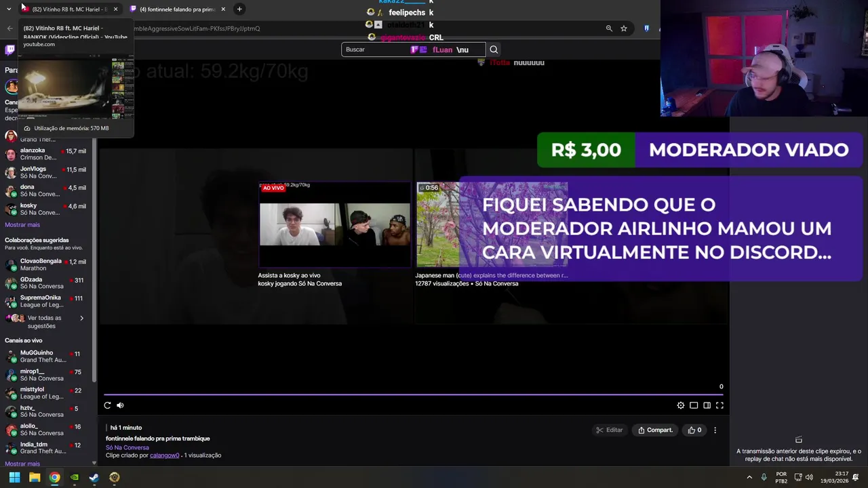Click Mostrar mais under kosky

pyautogui.click(x=22, y=225)
